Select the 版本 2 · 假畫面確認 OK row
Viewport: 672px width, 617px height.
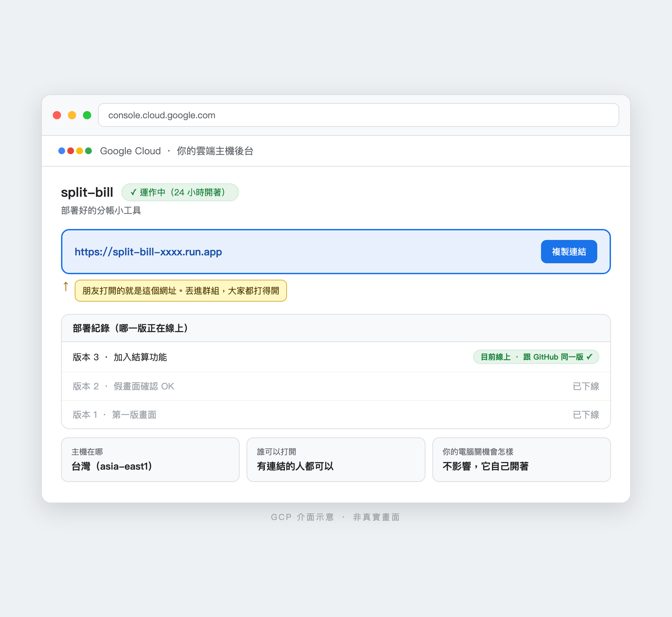pyautogui.click(x=336, y=386)
